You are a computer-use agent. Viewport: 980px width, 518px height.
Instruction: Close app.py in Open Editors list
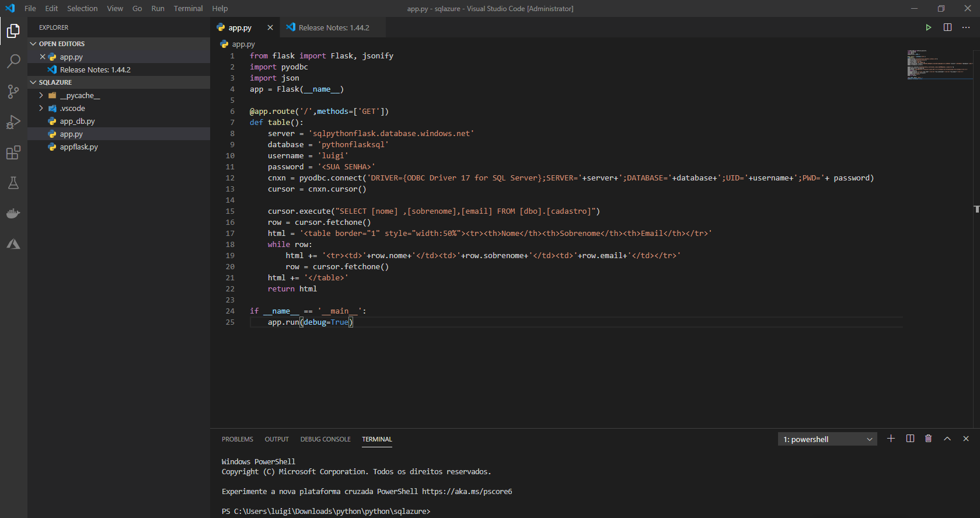click(x=43, y=57)
